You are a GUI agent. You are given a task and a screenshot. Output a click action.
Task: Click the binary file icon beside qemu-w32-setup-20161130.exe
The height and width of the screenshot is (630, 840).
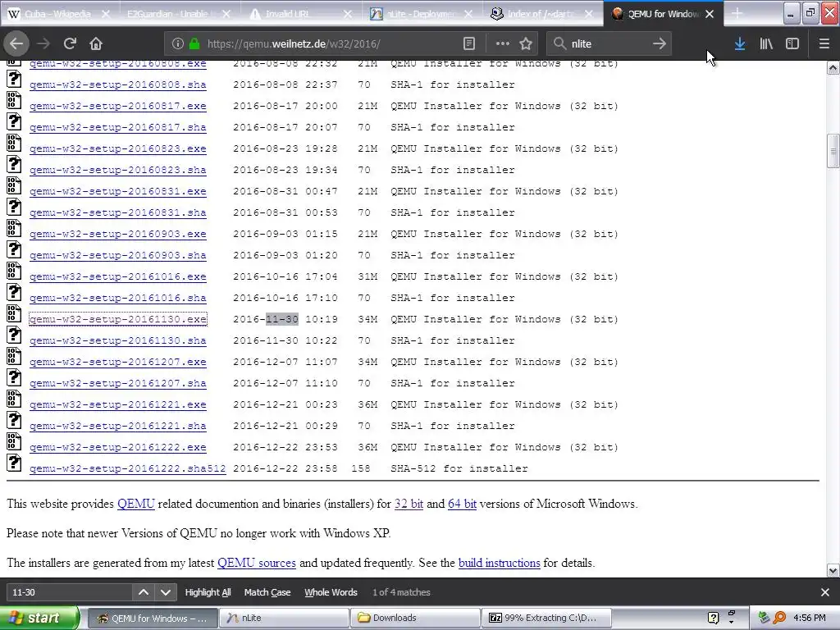click(14, 314)
